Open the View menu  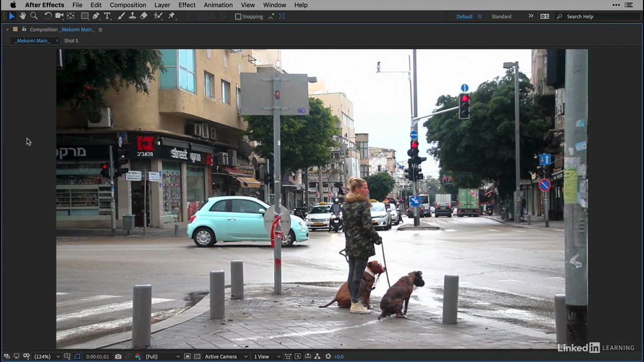[248, 5]
